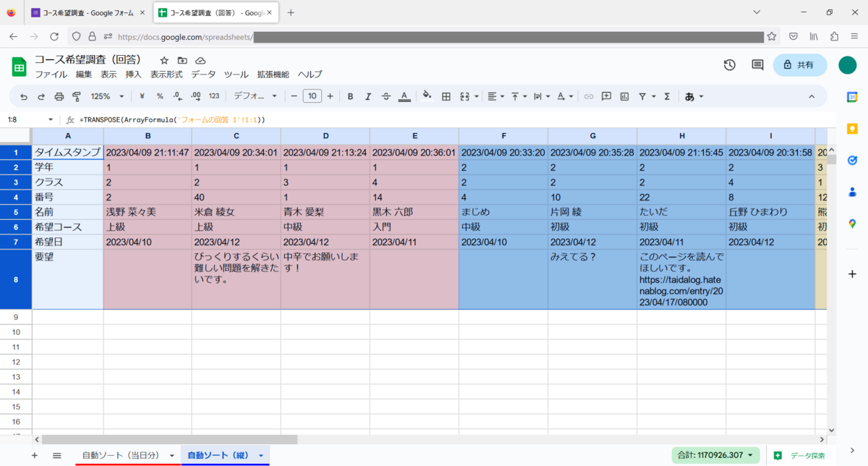Insert a comment from the toolbar
Image resolution: width=868 pixels, height=466 pixels.
coord(606,96)
